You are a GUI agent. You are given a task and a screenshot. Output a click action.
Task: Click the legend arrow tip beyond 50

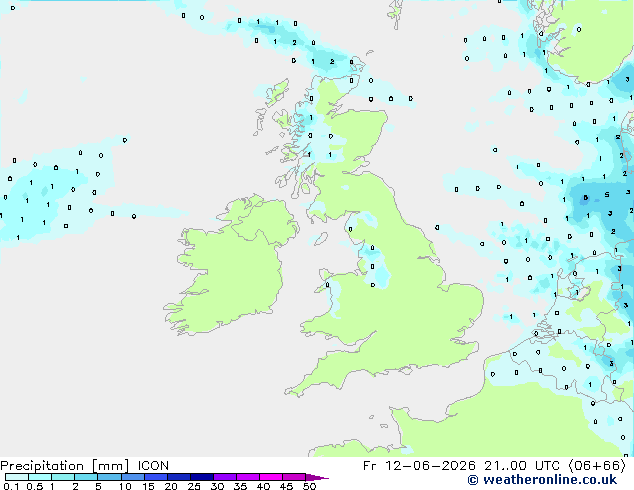click(x=317, y=477)
